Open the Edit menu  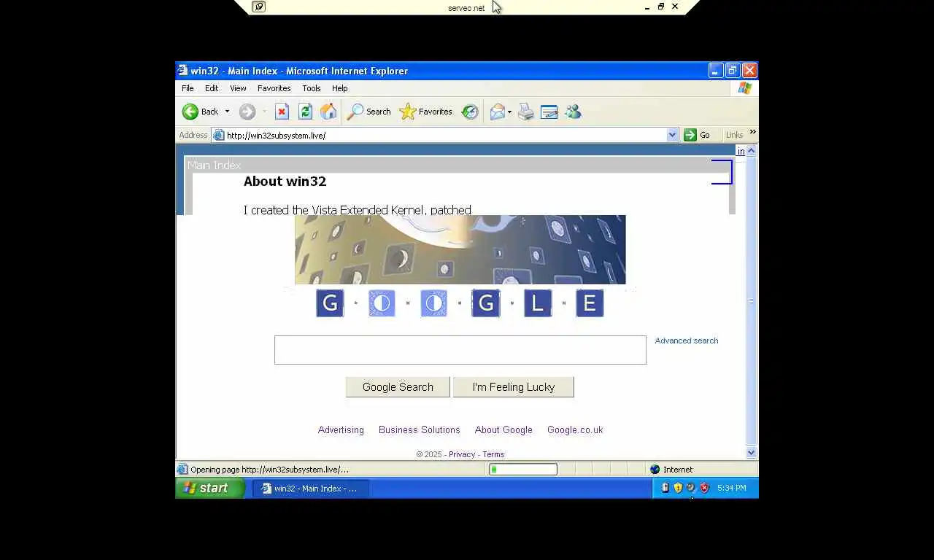coord(212,88)
